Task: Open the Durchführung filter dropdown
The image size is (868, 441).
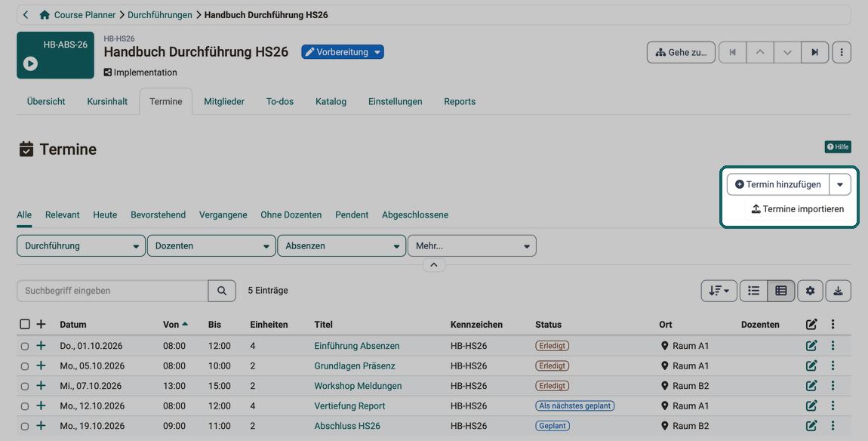Action: [x=82, y=246]
